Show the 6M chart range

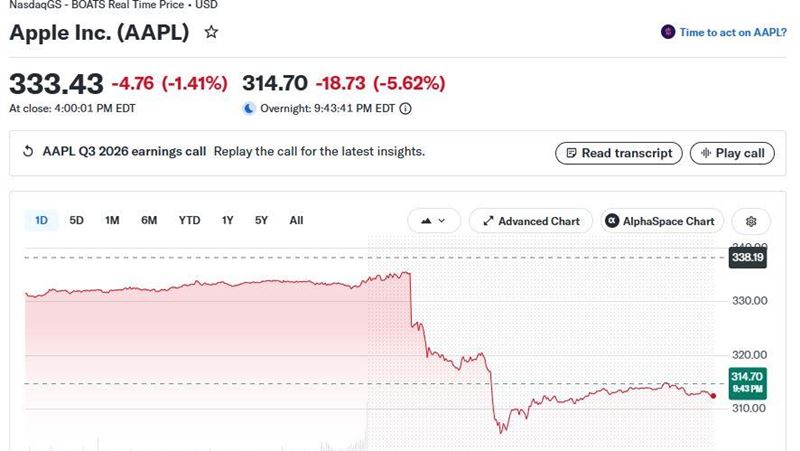point(149,220)
